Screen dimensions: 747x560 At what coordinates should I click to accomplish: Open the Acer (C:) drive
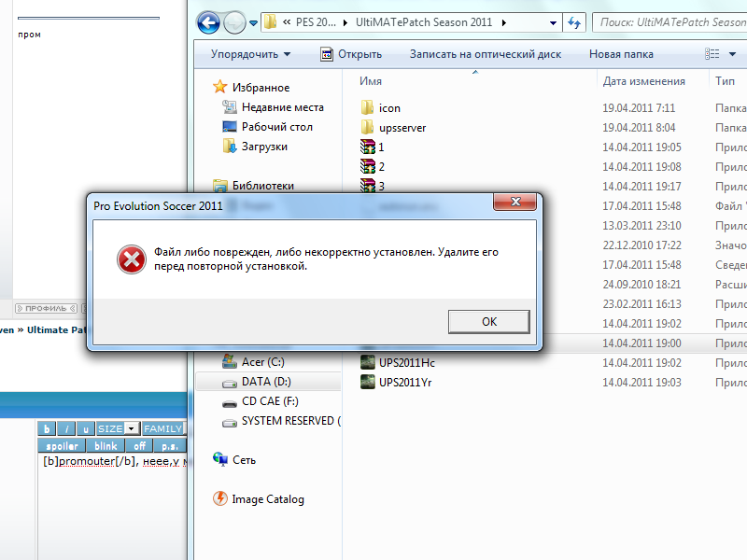point(262,362)
